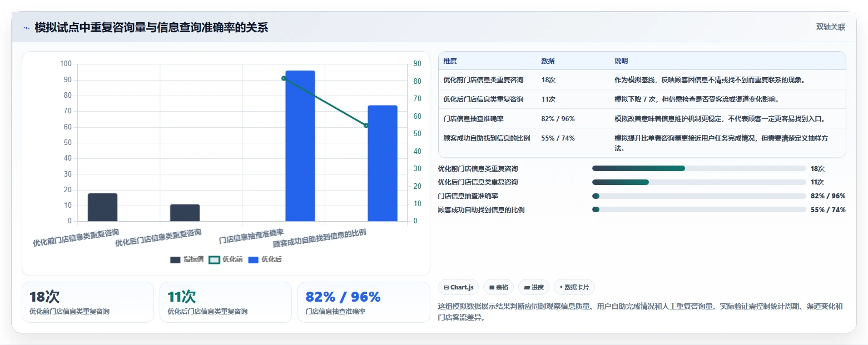Click the dark bar for 优化前门店信息类重复咨询
This screenshot has height=345, width=868.
click(x=102, y=207)
